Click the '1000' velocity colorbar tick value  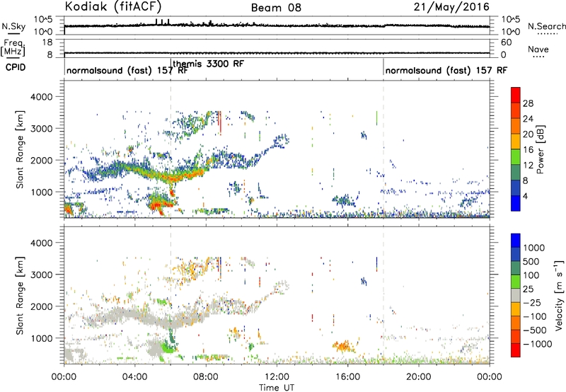coord(534,248)
